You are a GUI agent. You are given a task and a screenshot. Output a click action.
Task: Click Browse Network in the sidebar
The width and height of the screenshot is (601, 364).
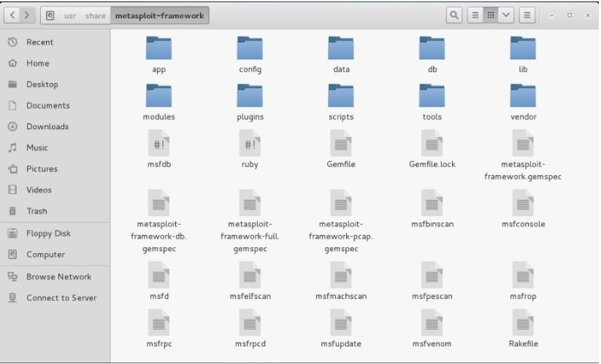point(55,276)
